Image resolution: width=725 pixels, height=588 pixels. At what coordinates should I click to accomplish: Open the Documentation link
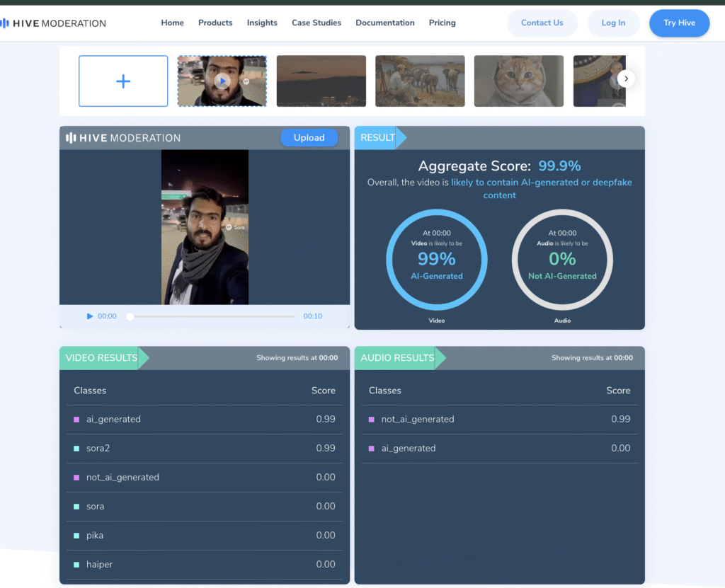pyautogui.click(x=385, y=23)
